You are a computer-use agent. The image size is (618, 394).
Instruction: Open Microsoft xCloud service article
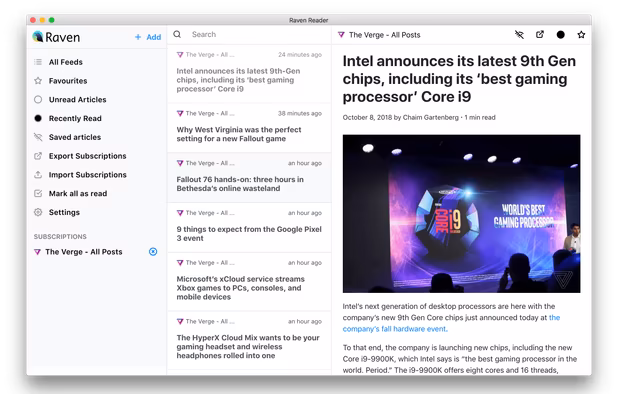tap(249, 282)
